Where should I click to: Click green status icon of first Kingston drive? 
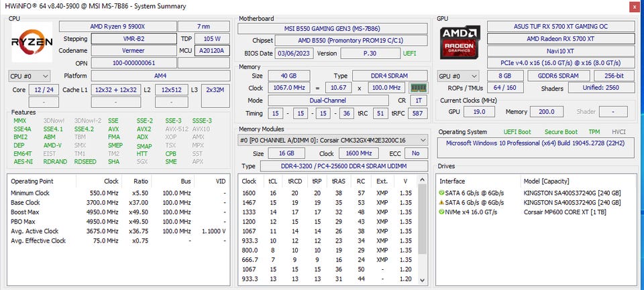pos(441,193)
